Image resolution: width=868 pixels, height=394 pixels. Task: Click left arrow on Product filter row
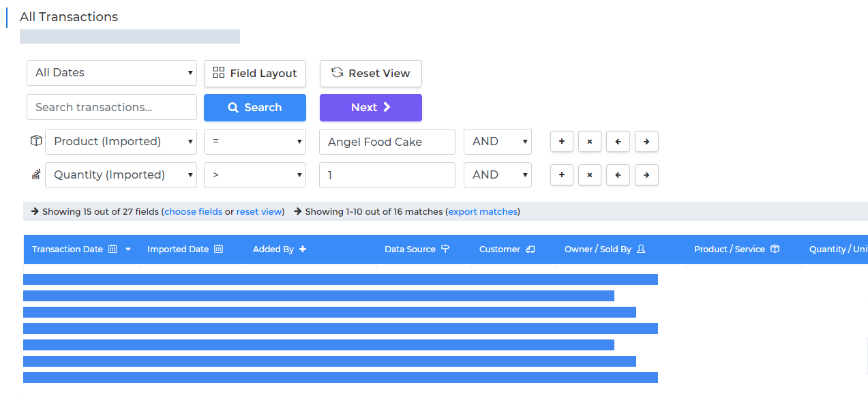618,142
